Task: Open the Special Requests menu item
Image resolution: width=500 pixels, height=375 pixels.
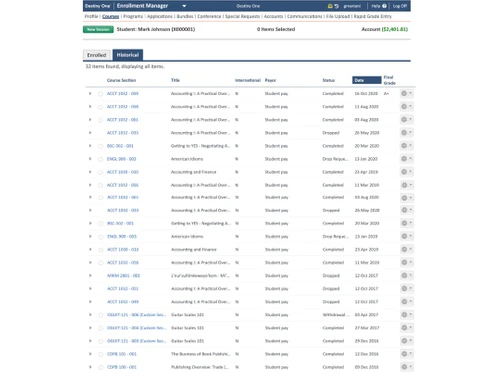Action: coord(242,16)
